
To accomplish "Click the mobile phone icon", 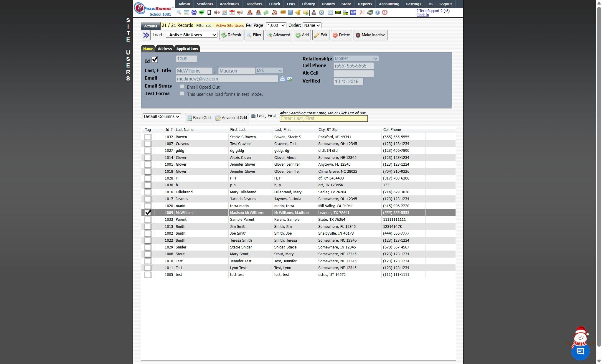I will (x=209, y=12).
